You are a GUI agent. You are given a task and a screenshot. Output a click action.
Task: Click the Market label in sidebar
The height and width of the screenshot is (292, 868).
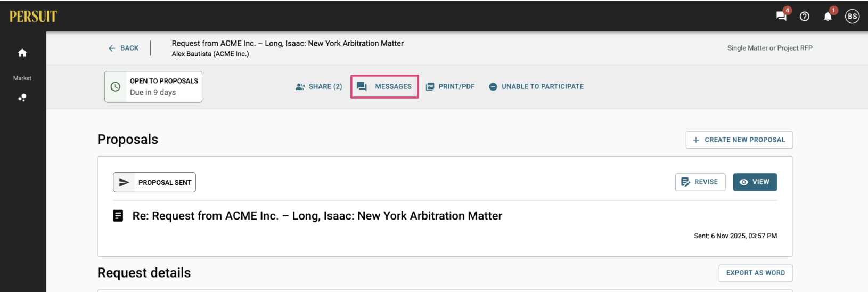pos(22,78)
